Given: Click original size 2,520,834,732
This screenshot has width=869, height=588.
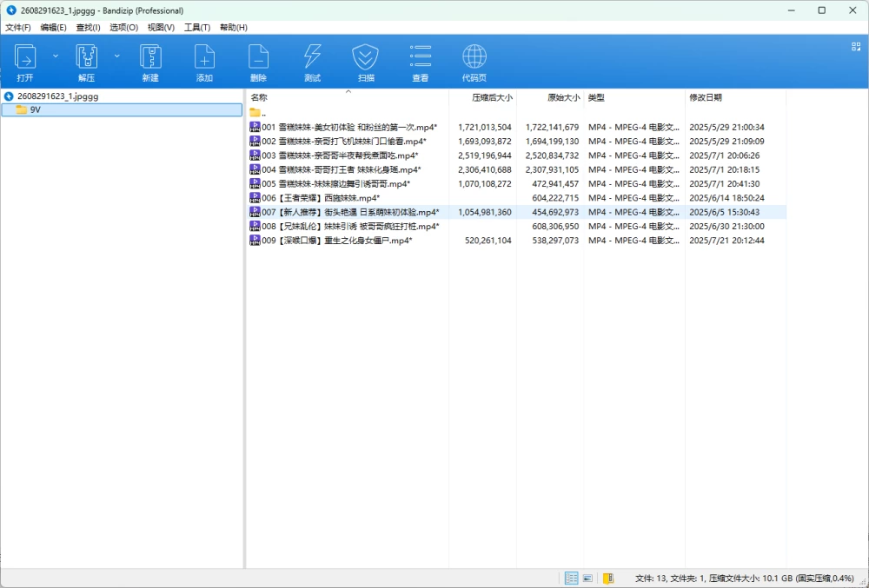Looking at the screenshot, I should (x=552, y=155).
